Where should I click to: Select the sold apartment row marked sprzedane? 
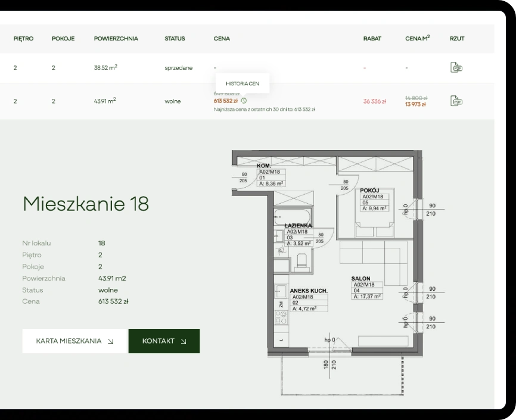tap(178, 68)
